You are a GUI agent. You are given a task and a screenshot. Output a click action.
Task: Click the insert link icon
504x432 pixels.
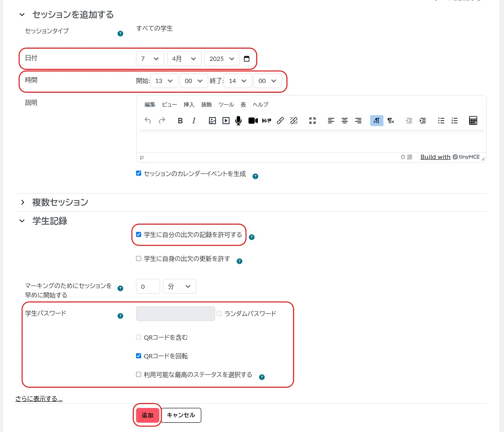tap(280, 121)
